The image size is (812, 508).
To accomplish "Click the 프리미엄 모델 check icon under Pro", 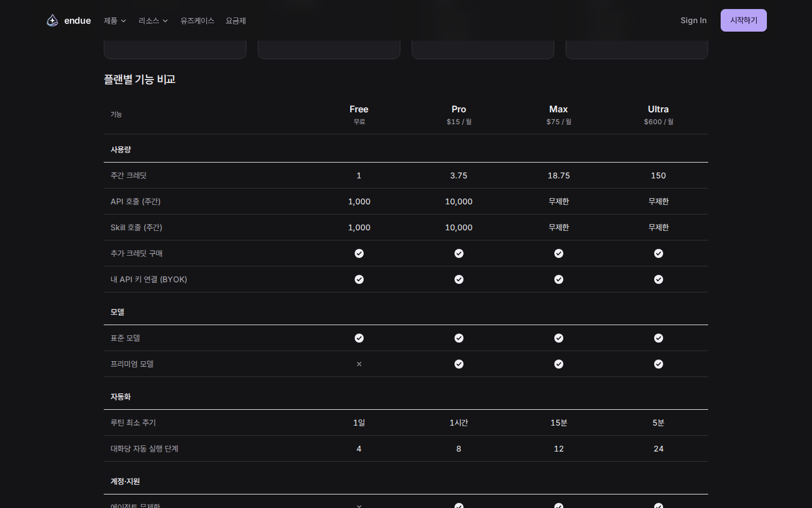I will point(459,364).
